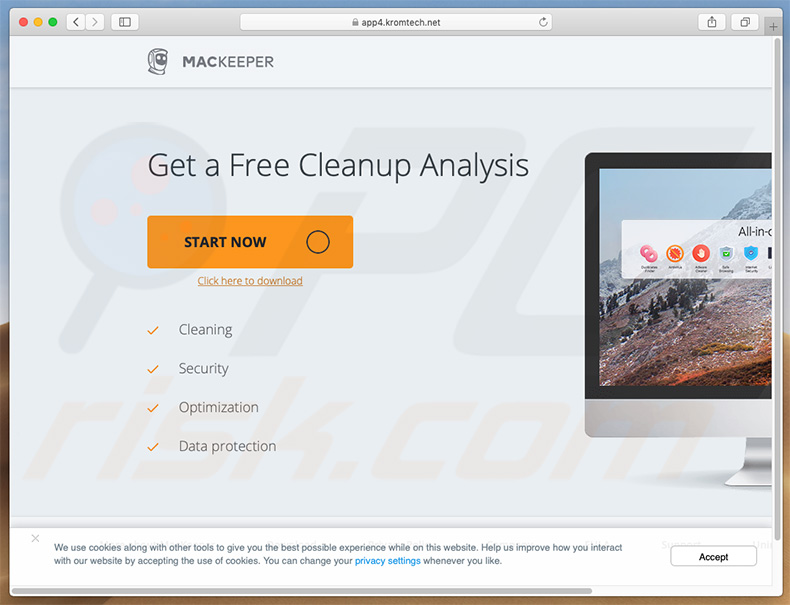Click the blue Internet Security shield icon
The height and width of the screenshot is (605, 790).
751,253
